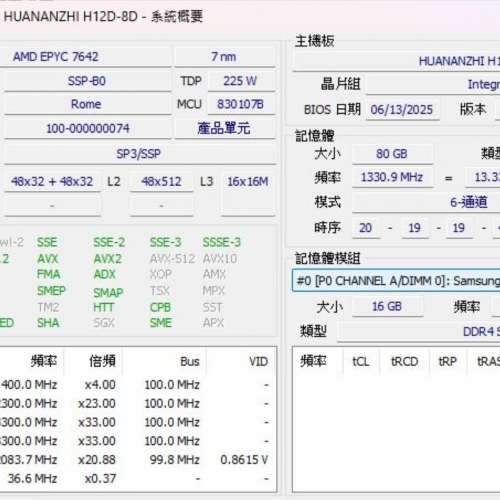
Task: Select the MCU value '830107B'
Action: tap(241, 104)
